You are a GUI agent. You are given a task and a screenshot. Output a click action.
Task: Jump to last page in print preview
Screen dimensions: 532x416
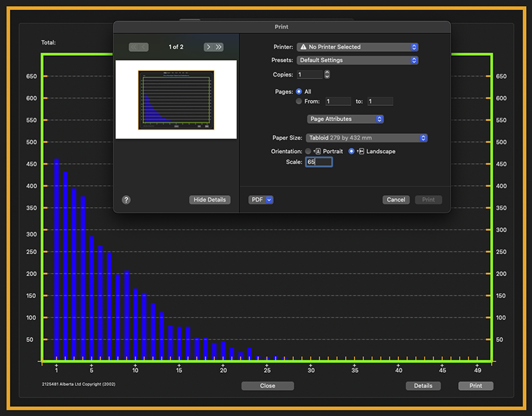pos(219,47)
